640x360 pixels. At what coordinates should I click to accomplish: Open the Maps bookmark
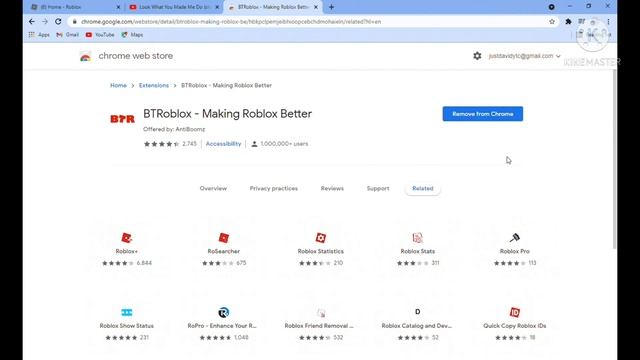[x=132, y=35]
